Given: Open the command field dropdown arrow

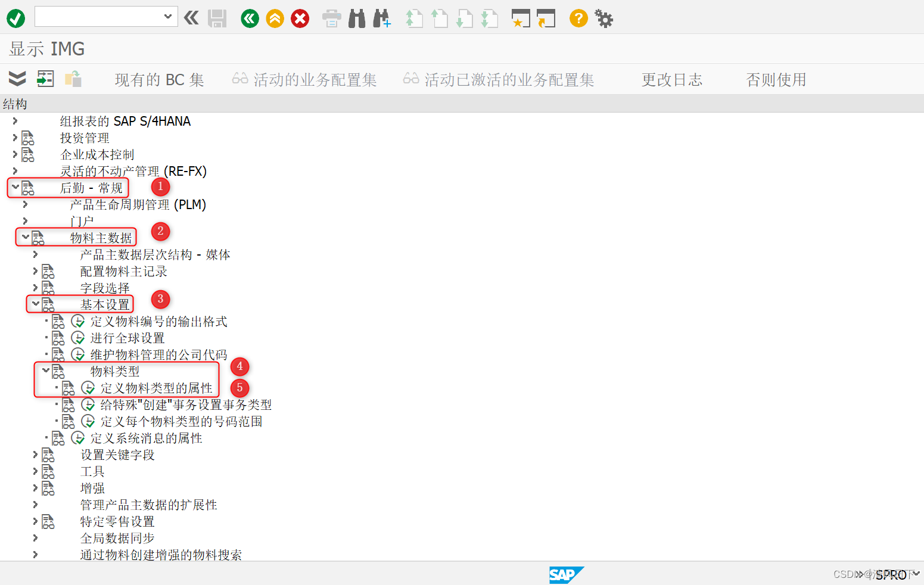Looking at the screenshot, I should coord(169,16).
